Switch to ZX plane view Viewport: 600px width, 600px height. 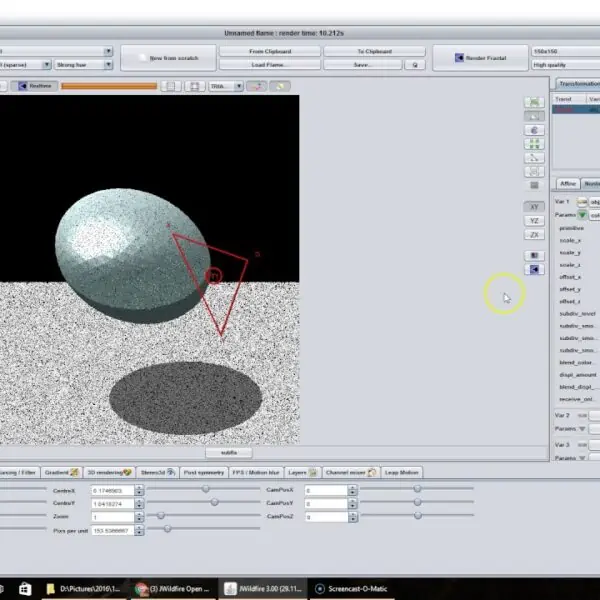534,235
